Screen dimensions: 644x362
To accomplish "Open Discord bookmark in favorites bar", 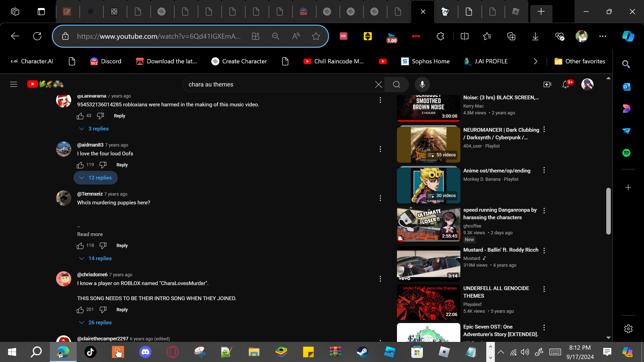I will pyautogui.click(x=106, y=61).
